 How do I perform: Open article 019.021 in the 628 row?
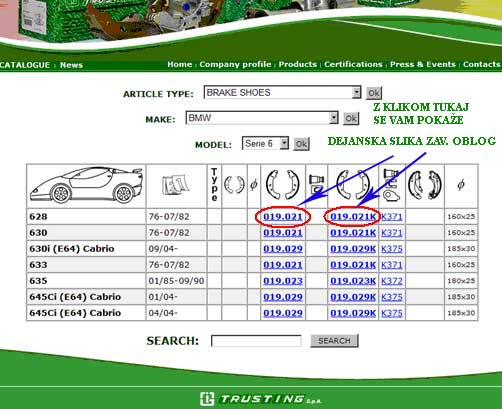[283, 217]
